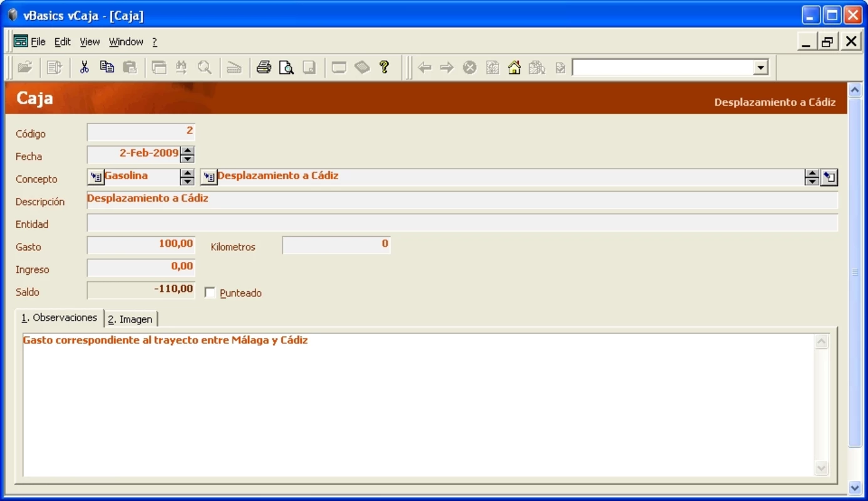Click the Caja header title
This screenshot has width=868, height=501.
[34, 98]
